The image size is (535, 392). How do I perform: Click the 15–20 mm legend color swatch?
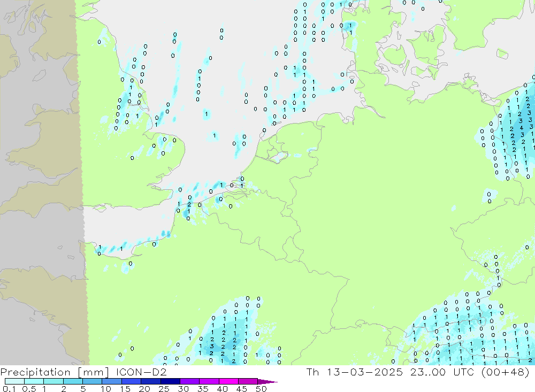point(131,381)
